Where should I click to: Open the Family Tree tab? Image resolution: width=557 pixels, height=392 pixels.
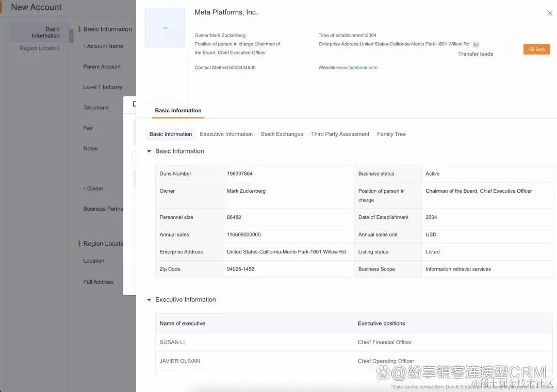tap(391, 134)
